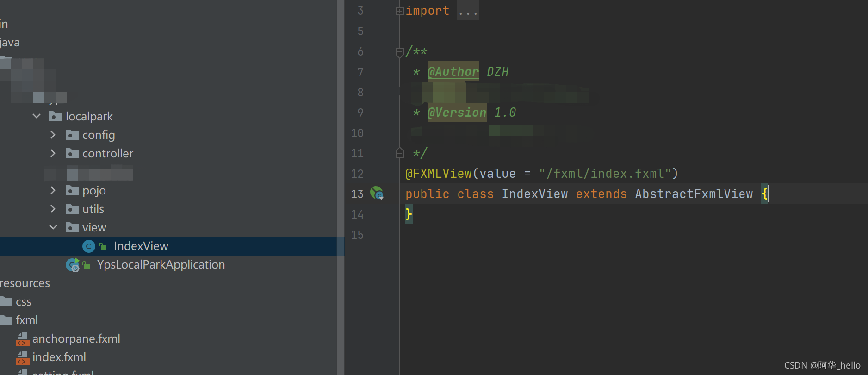The width and height of the screenshot is (868, 375).
Task: Select the controller package
Action: 108,153
